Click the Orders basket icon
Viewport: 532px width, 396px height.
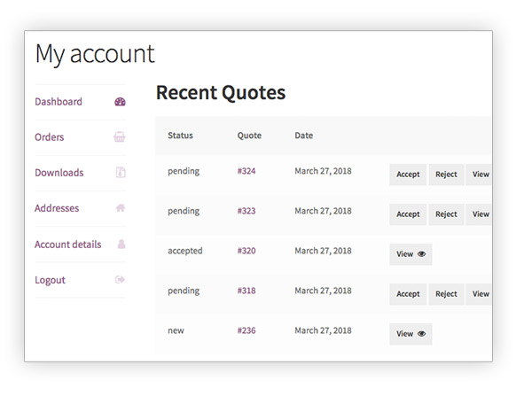coord(120,137)
